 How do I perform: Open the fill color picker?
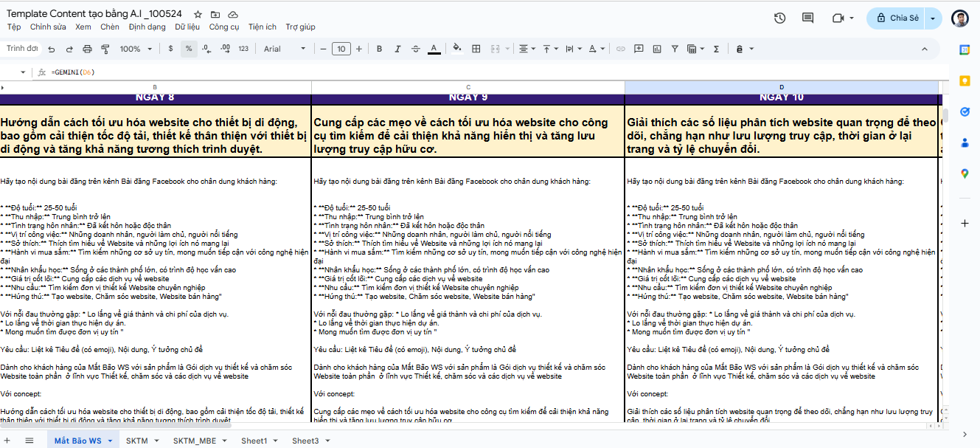[x=456, y=49]
